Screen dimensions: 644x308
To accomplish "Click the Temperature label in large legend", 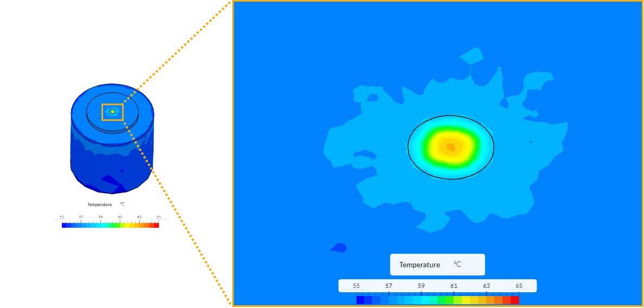I will [x=419, y=265].
